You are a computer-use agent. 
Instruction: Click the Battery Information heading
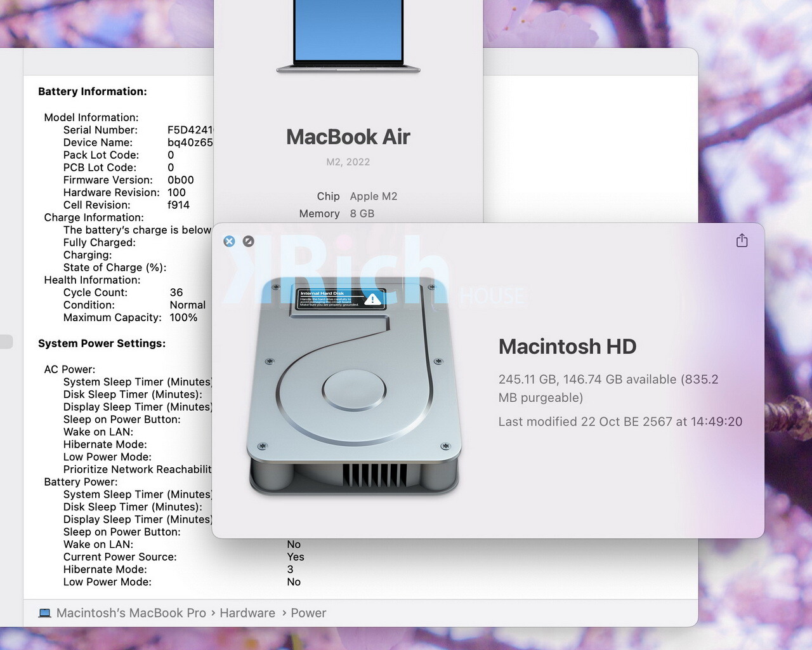pos(93,91)
